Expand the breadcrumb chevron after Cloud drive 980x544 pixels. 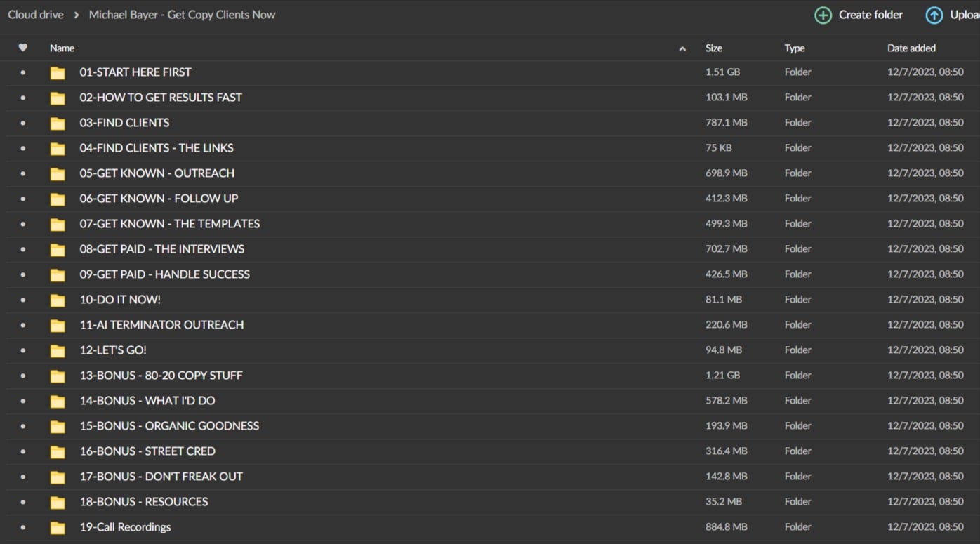pos(76,15)
